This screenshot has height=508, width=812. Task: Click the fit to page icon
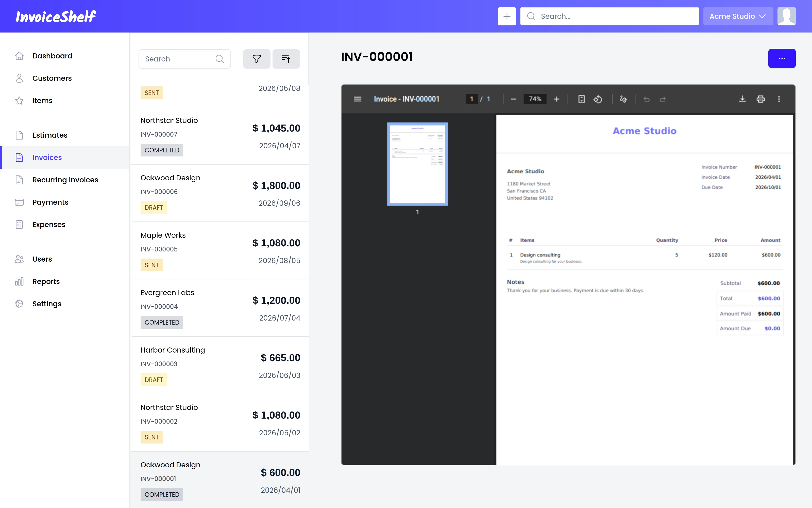point(582,99)
